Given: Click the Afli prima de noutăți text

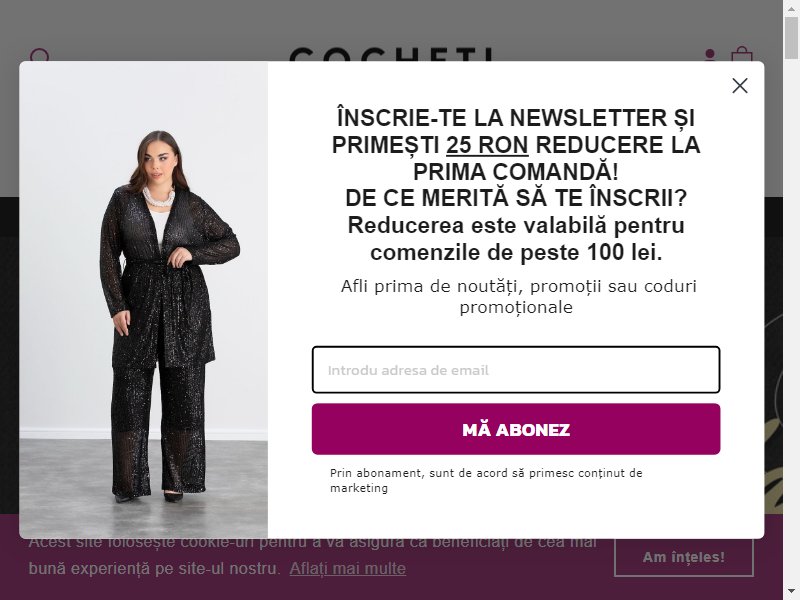Looking at the screenshot, I should pyautogui.click(x=518, y=296).
